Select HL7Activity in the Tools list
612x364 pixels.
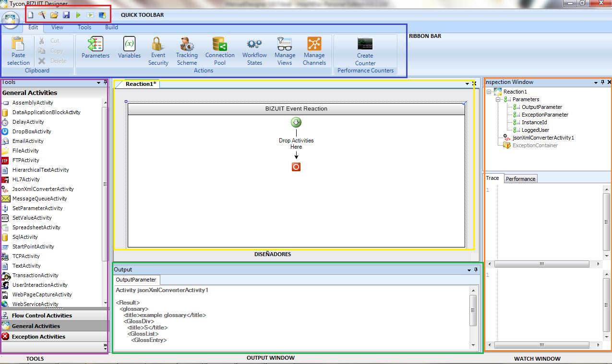point(26,179)
